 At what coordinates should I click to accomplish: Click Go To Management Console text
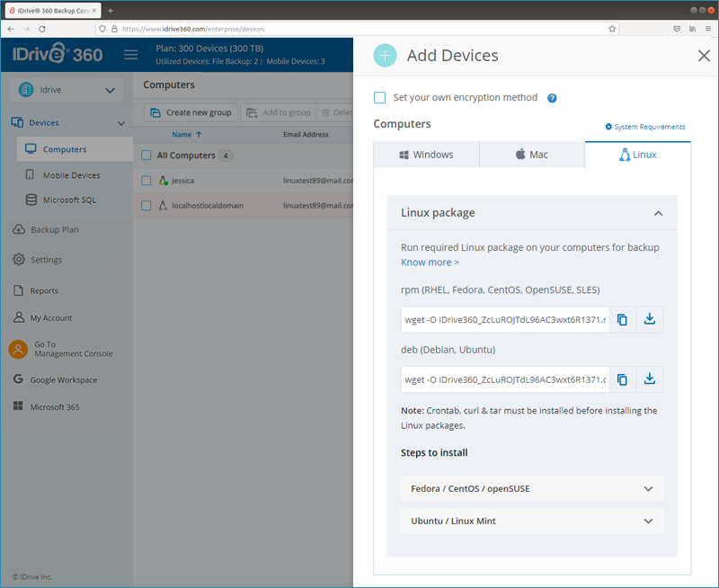pos(74,349)
